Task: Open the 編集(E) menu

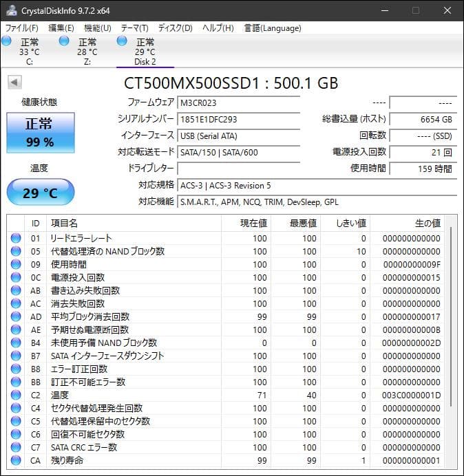Action: (61, 28)
